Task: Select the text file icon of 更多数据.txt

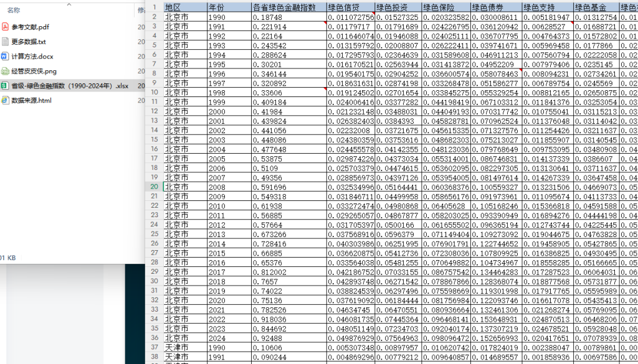Action: [x=5, y=42]
